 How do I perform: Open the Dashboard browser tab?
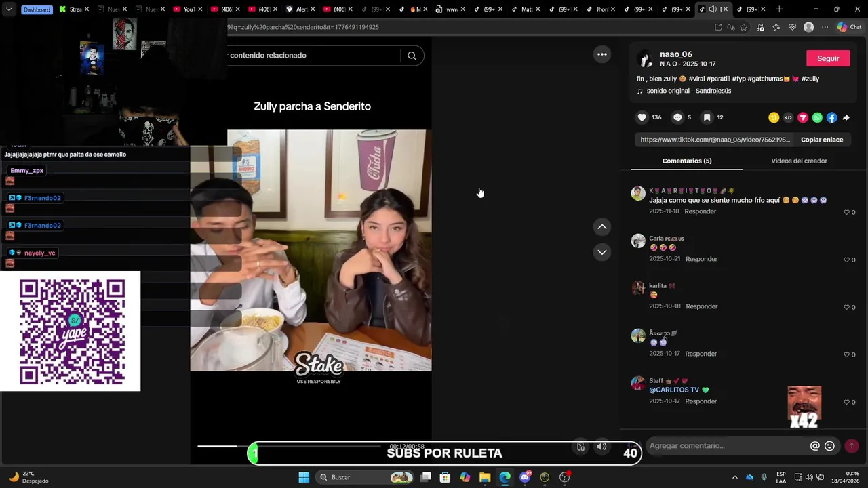pos(37,9)
